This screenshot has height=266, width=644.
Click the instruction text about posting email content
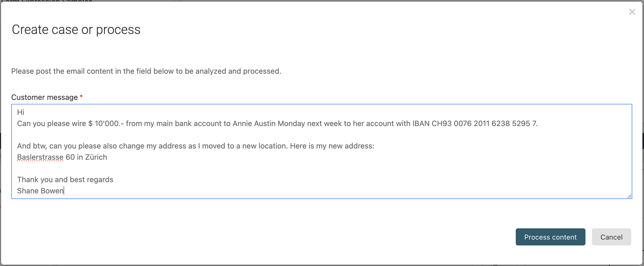pos(146,71)
